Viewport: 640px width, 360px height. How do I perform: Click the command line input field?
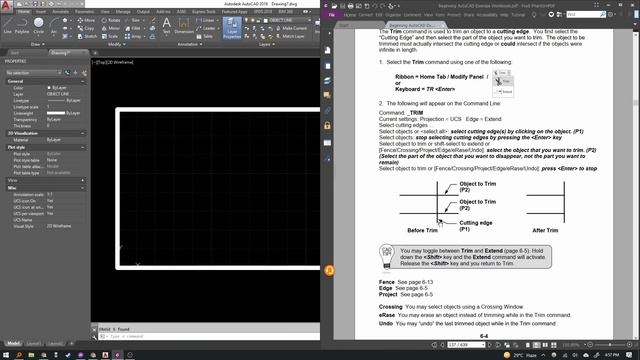pos(208,336)
